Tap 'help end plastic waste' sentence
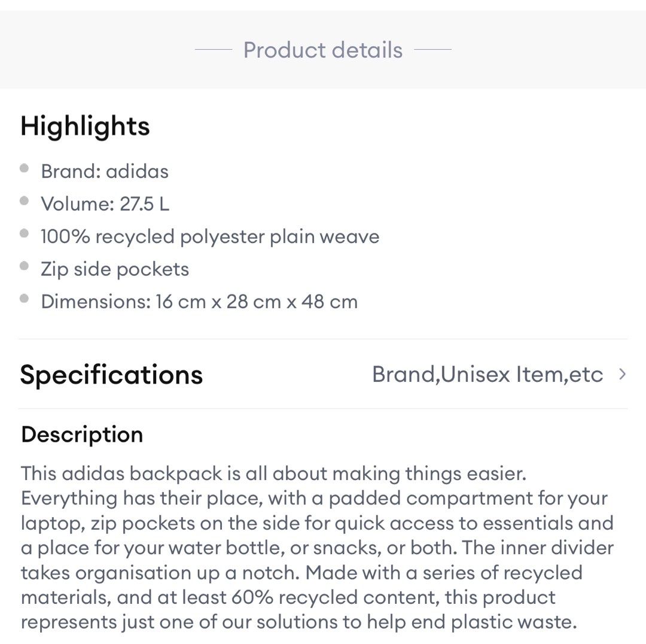The height and width of the screenshot is (644, 646). click(x=472, y=622)
